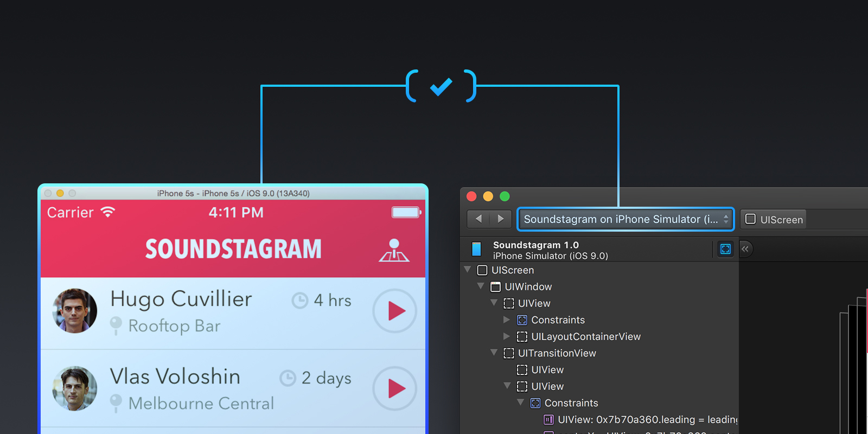Viewport: 868px width, 434px height.
Task: Select the Hugo Cuvillier name text
Action: [x=181, y=299]
